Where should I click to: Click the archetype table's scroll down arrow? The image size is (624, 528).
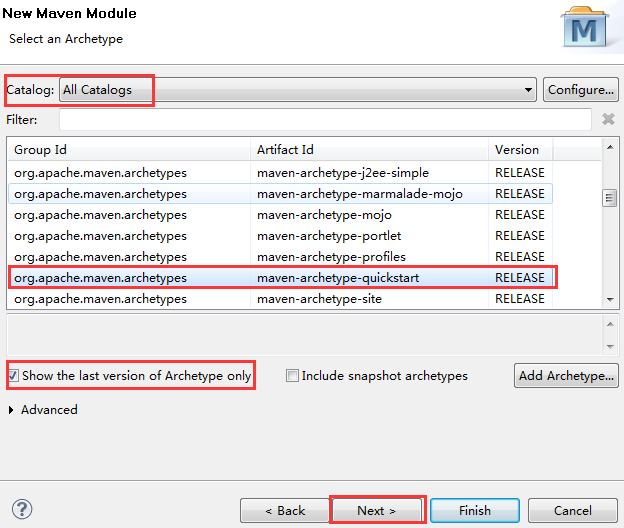point(610,300)
